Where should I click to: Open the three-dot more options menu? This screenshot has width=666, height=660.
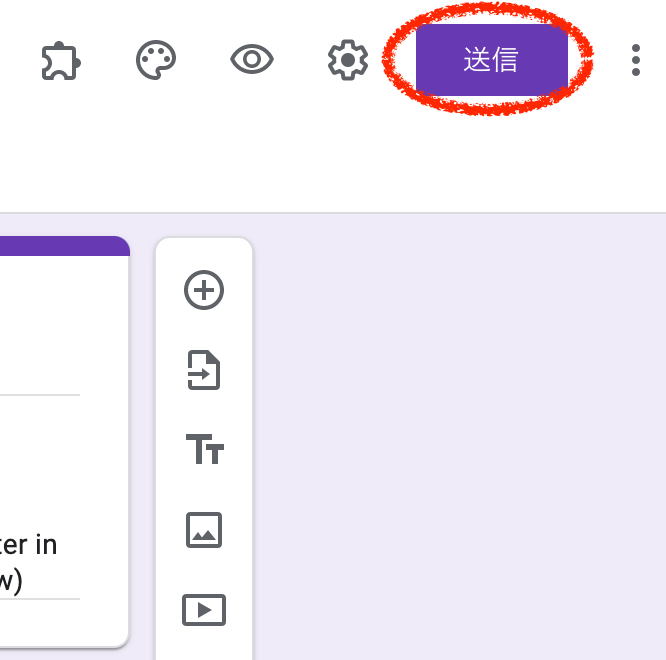point(636,60)
